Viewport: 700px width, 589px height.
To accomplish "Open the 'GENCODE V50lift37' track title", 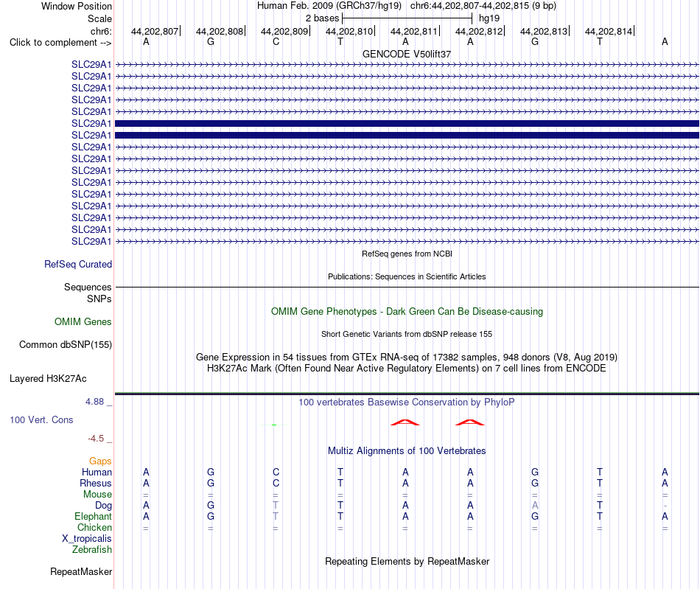I will (407, 54).
